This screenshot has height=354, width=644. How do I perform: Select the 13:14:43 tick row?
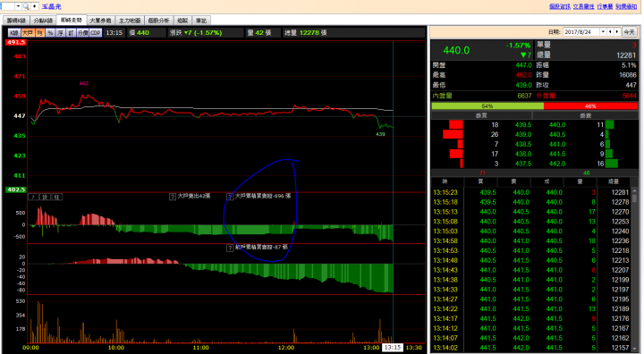pos(531,270)
